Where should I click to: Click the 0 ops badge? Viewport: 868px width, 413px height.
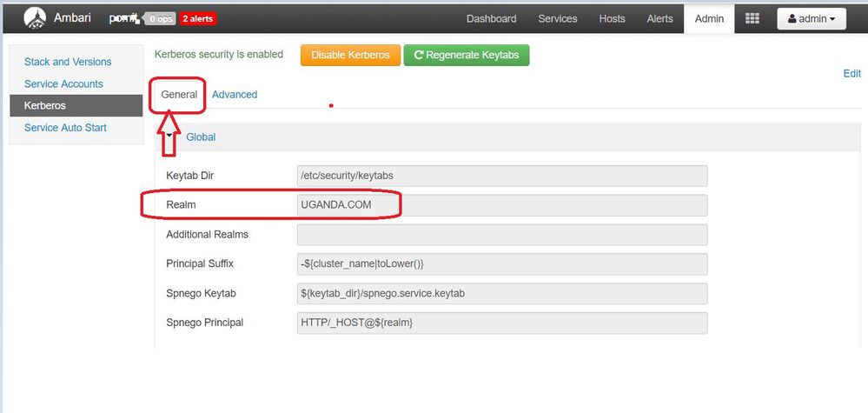(x=160, y=19)
